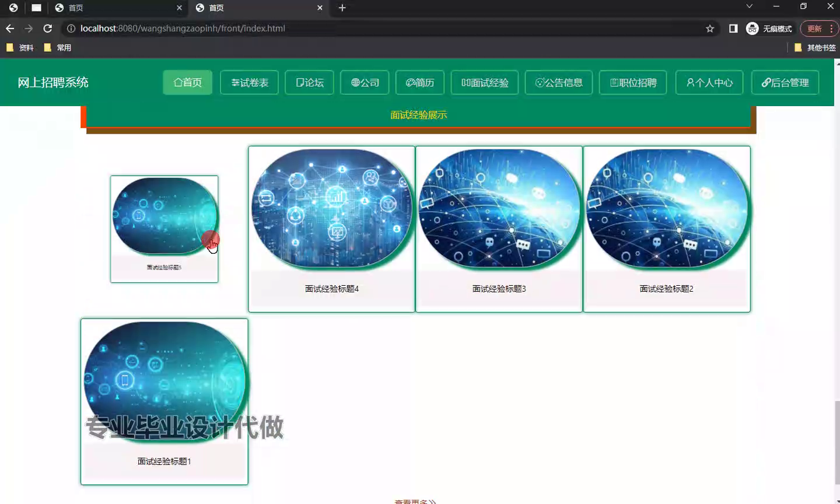The image size is (840, 504).
Task: Bookmark this page with the star icon
Action: click(710, 29)
